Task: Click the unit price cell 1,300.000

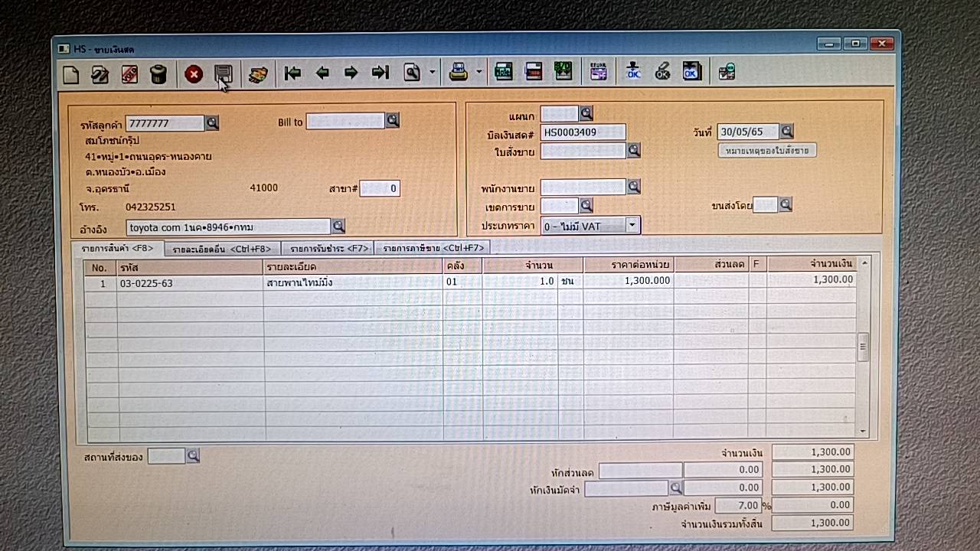Action: (x=628, y=281)
